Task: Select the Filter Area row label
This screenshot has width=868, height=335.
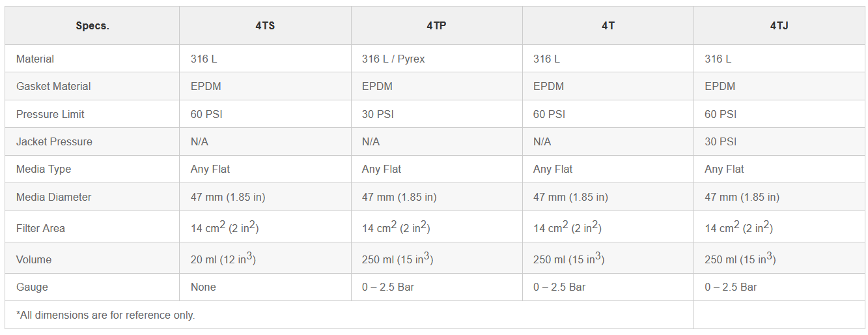Action: point(41,228)
